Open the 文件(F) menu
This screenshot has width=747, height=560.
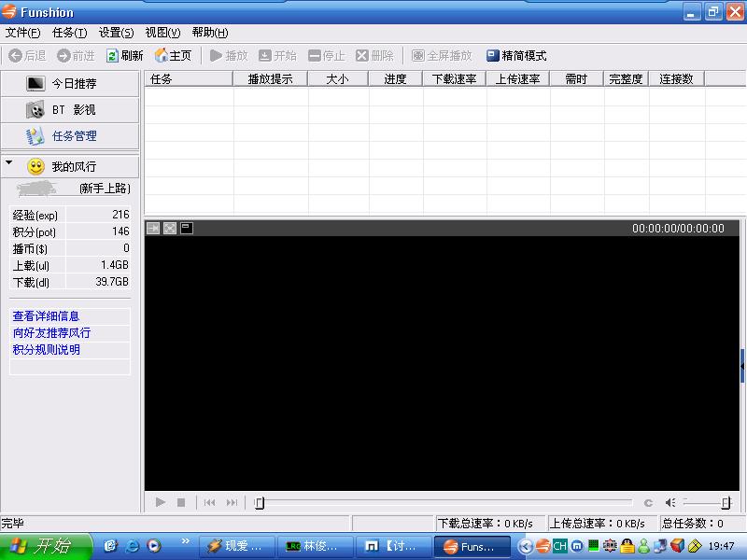[22, 33]
